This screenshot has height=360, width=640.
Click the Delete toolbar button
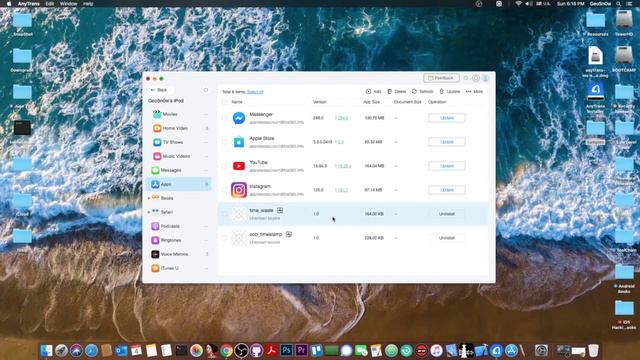click(x=396, y=92)
